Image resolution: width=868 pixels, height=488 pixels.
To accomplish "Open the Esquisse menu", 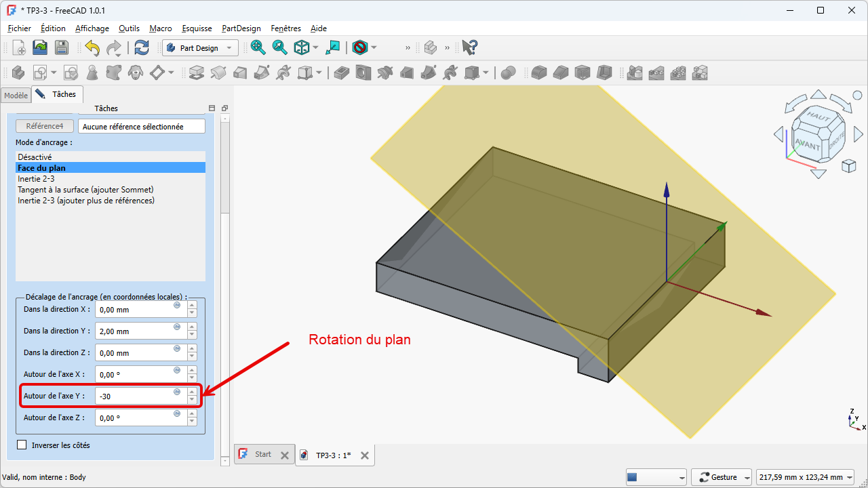I will (x=197, y=28).
